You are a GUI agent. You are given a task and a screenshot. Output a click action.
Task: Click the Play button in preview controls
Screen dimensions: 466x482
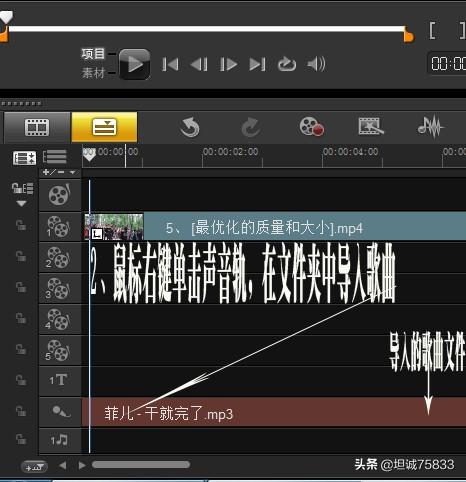135,64
